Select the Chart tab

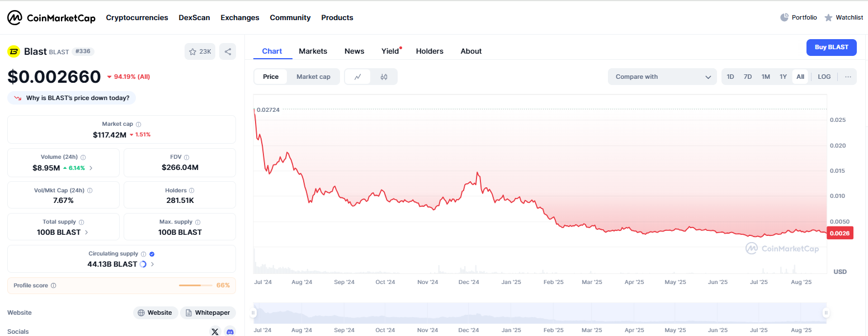click(x=272, y=51)
